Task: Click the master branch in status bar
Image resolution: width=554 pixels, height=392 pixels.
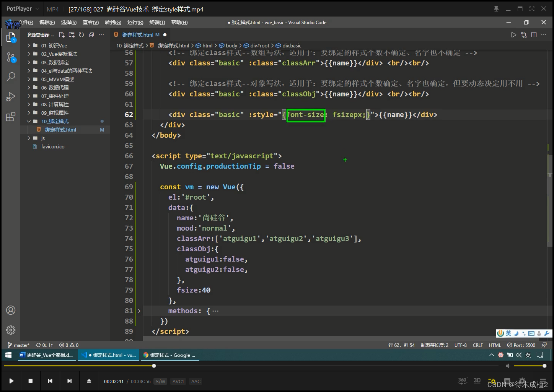Action: point(18,345)
